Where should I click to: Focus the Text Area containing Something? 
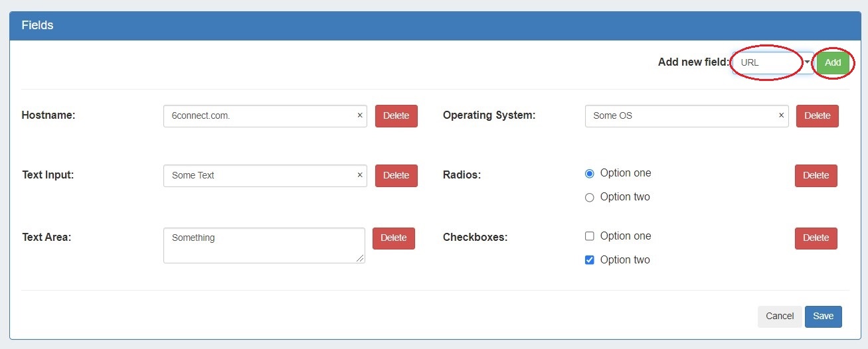tap(264, 245)
